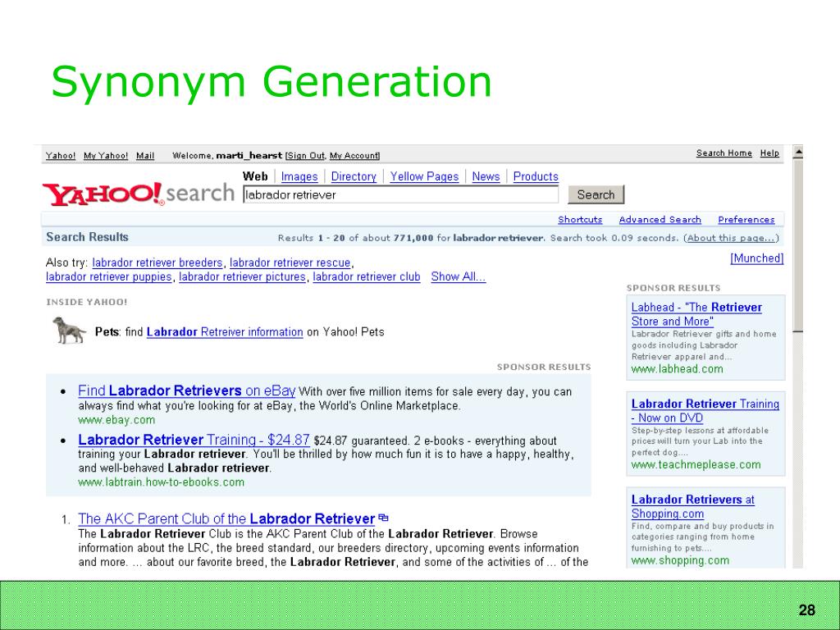Open search Preferences
The image size is (840, 630).
(x=746, y=220)
